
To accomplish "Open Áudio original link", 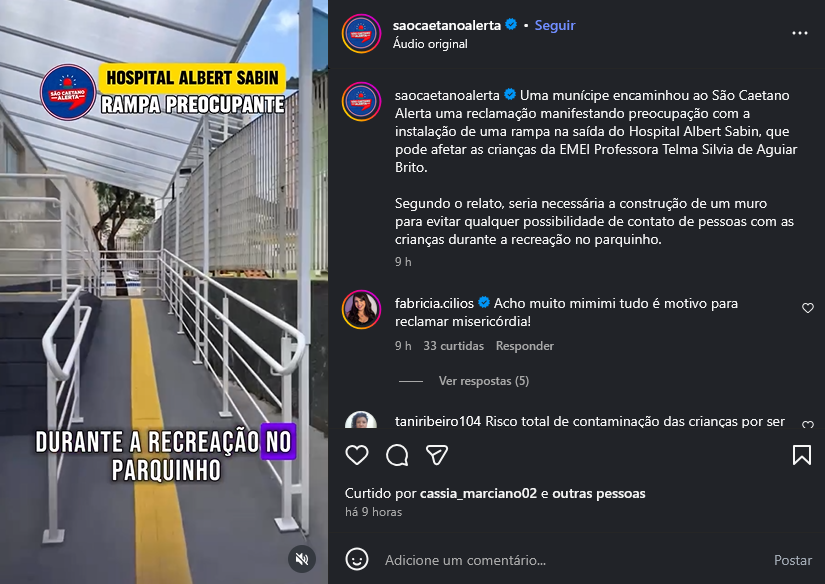I will 430,44.
